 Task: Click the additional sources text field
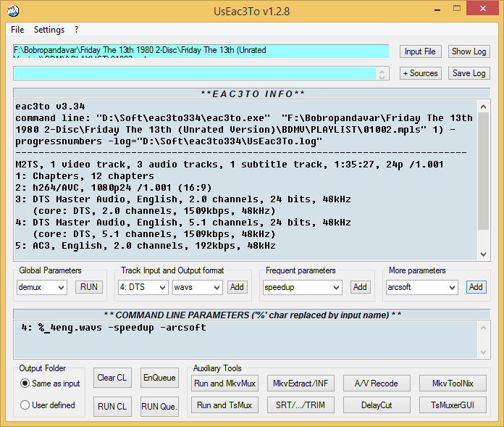(195, 73)
